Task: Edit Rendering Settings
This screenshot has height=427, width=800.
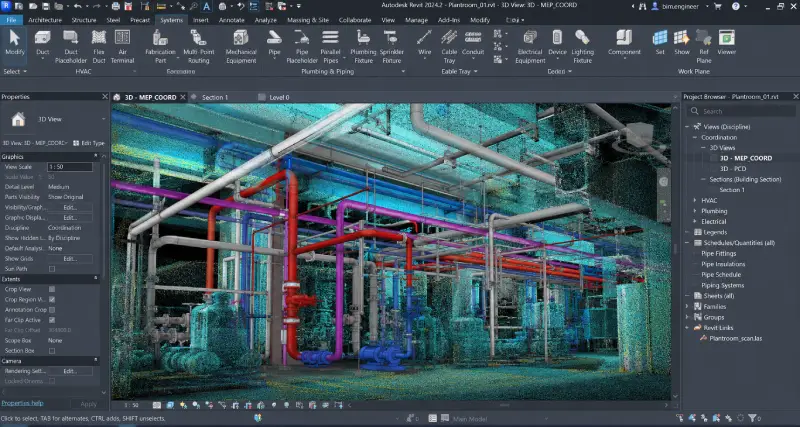Action: [x=70, y=371]
